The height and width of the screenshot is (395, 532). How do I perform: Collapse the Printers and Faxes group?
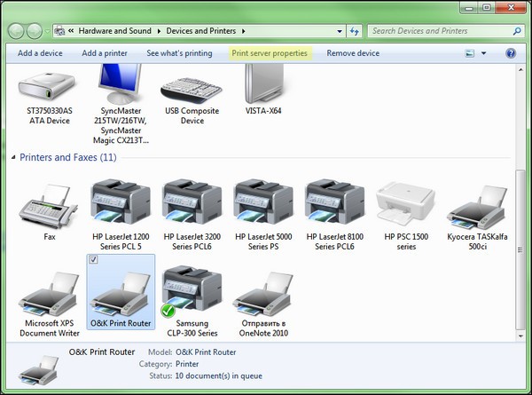coord(12,158)
